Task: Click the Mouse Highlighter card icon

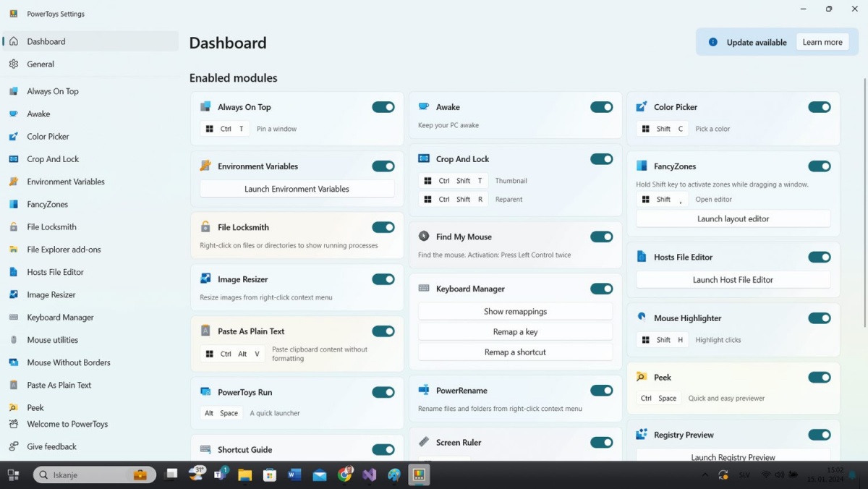Action: [642, 318]
